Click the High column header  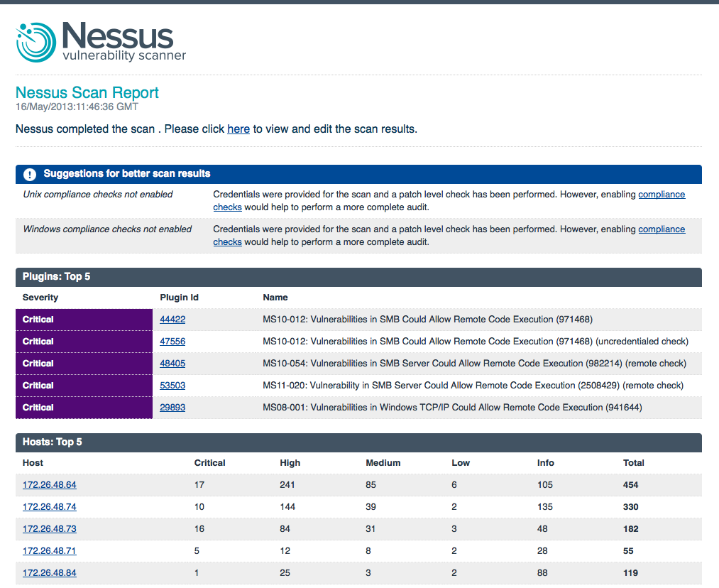(x=290, y=463)
